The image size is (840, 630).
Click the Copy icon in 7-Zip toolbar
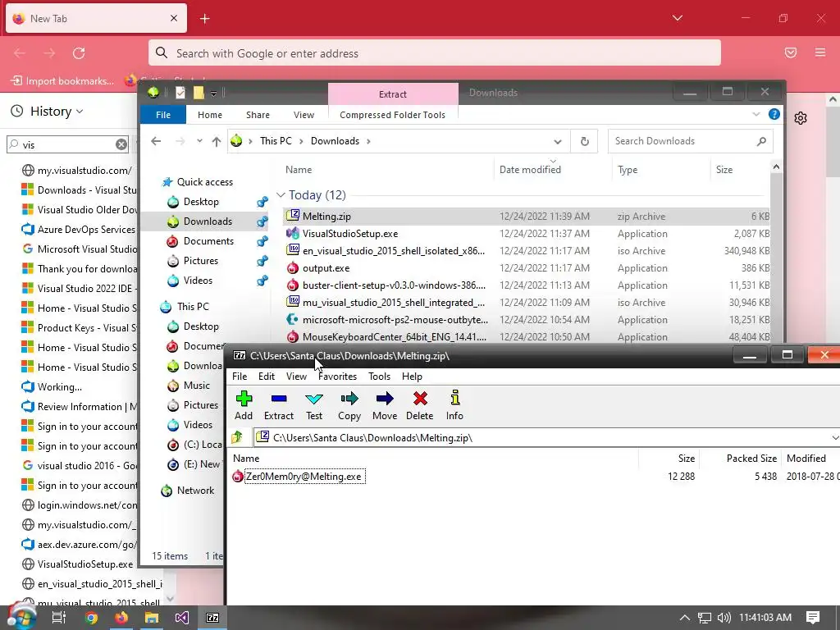coord(349,405)
